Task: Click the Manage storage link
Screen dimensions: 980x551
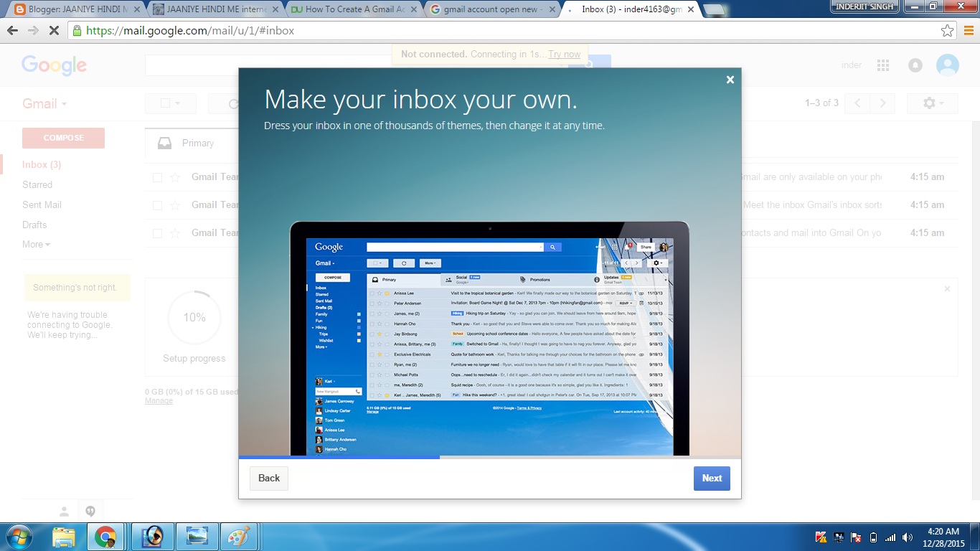Action: point(159,401)
